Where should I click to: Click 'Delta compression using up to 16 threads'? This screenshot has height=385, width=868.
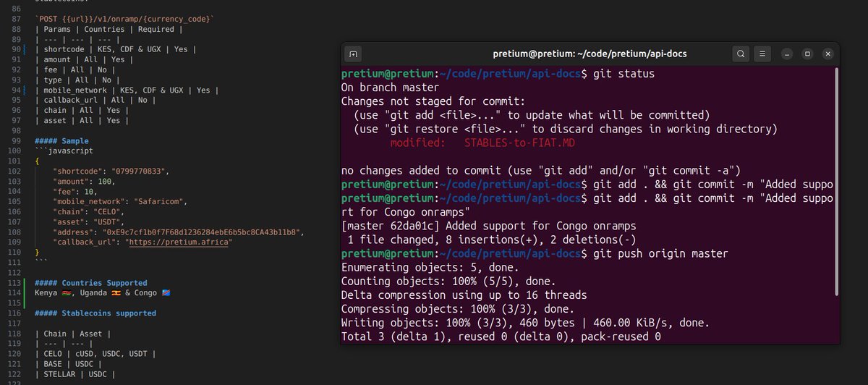click(464, 294)
